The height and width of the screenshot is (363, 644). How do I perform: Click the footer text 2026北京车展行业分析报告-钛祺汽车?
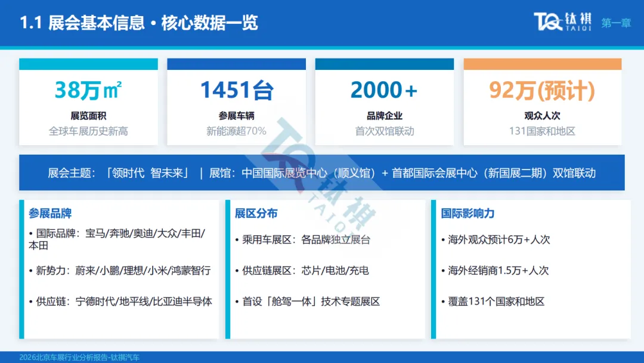(79, 357)
